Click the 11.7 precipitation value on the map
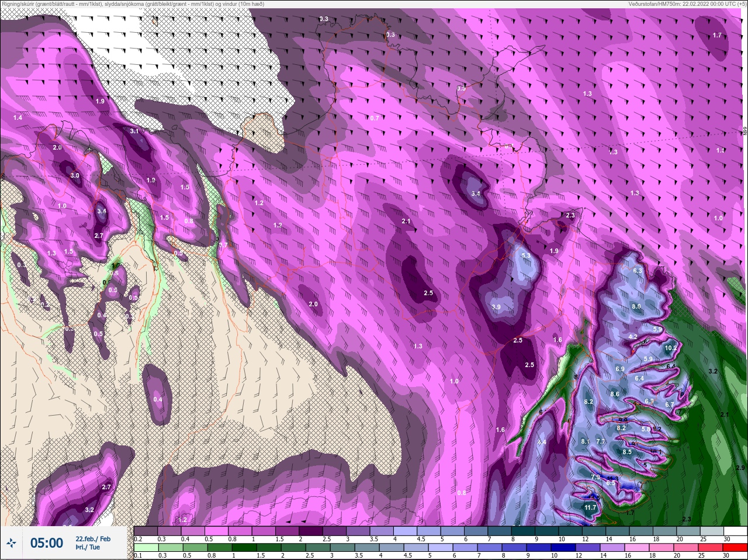Screen dimensions: 748x560 tap(590, 508)
